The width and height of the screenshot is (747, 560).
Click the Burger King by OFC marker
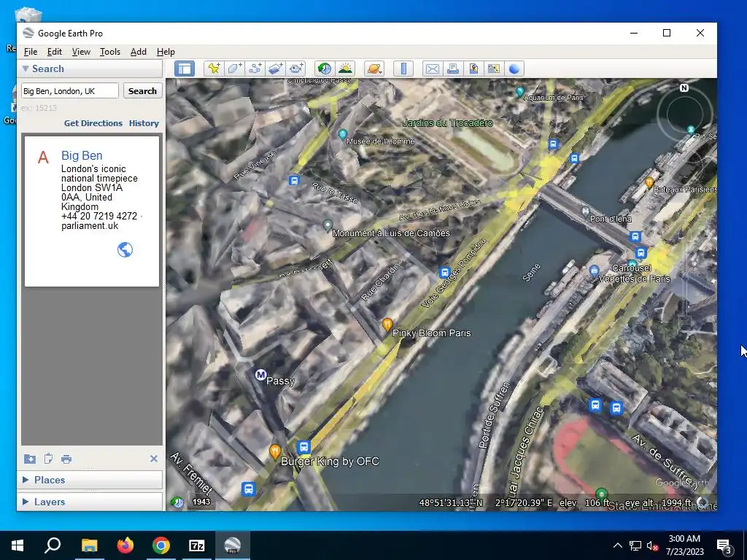274,451
